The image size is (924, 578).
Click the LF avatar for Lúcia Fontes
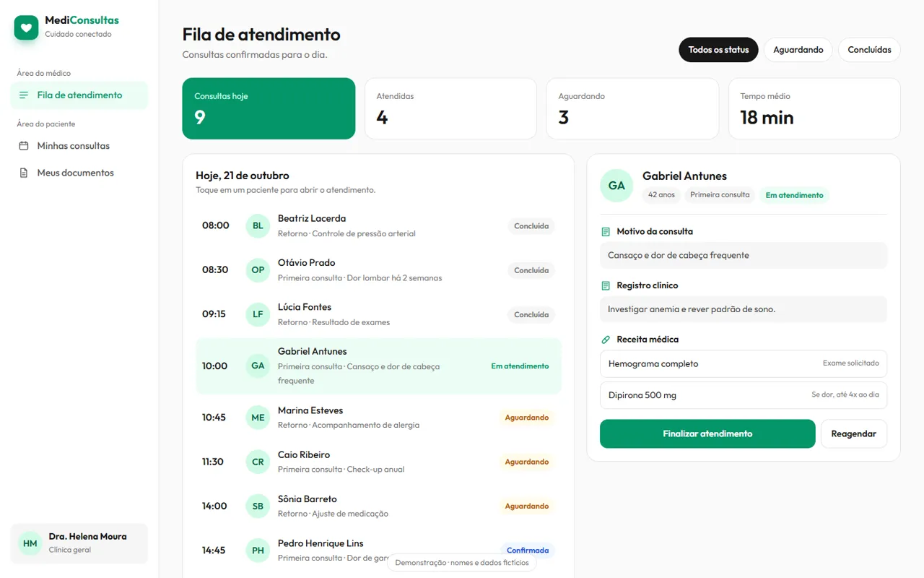tap(258, 314)
